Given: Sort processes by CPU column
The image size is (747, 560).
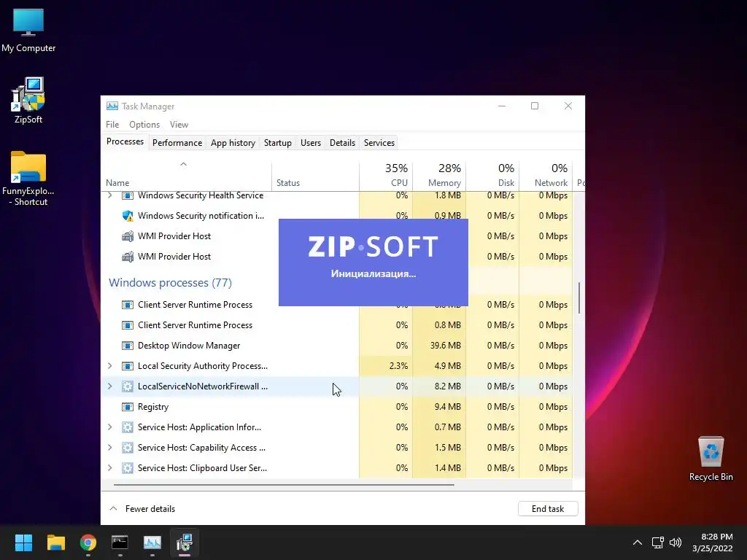Looking at the screenshot, I should coord(386,176).
